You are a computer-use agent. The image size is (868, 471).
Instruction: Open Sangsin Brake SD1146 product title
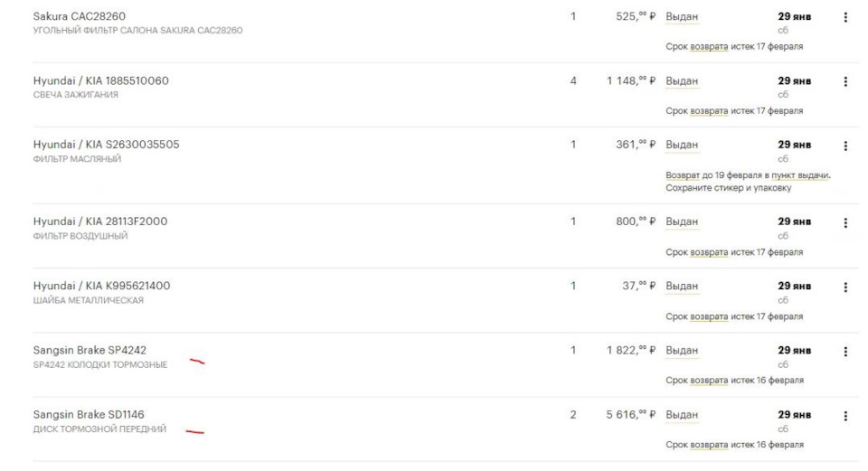coord(89,415)
